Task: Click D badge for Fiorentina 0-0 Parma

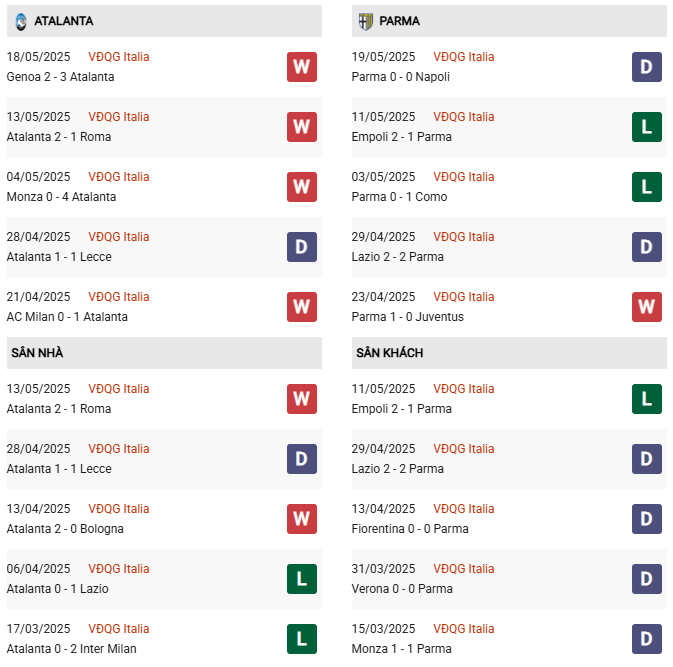Action: (x=647, y=519)
